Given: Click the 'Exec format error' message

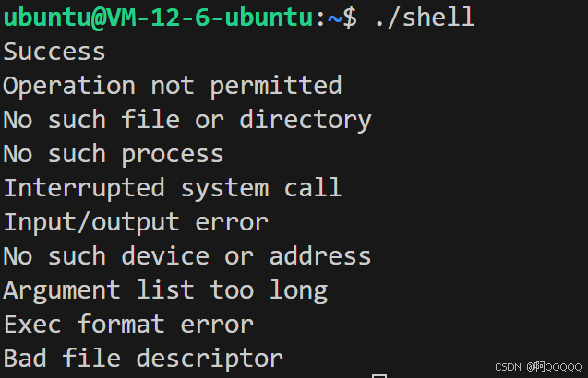Looking at the screenshot, I should 128,325.
